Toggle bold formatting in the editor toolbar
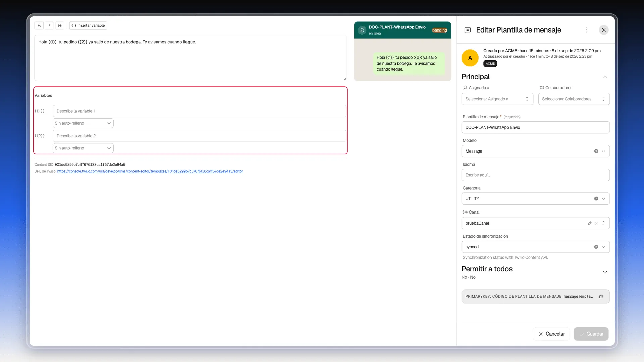This screenshot has height=362, width=644. [39, 25]
